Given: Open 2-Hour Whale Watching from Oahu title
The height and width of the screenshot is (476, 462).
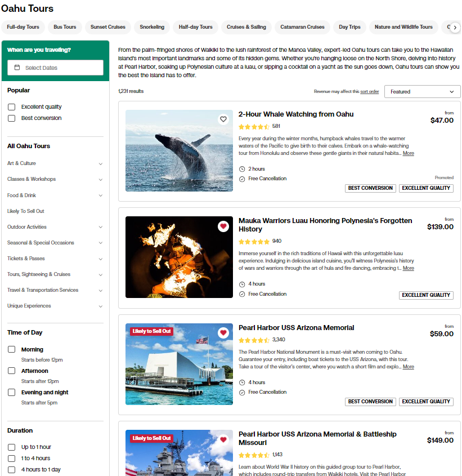Looking at the screenshot, I should tap(296, 114).
